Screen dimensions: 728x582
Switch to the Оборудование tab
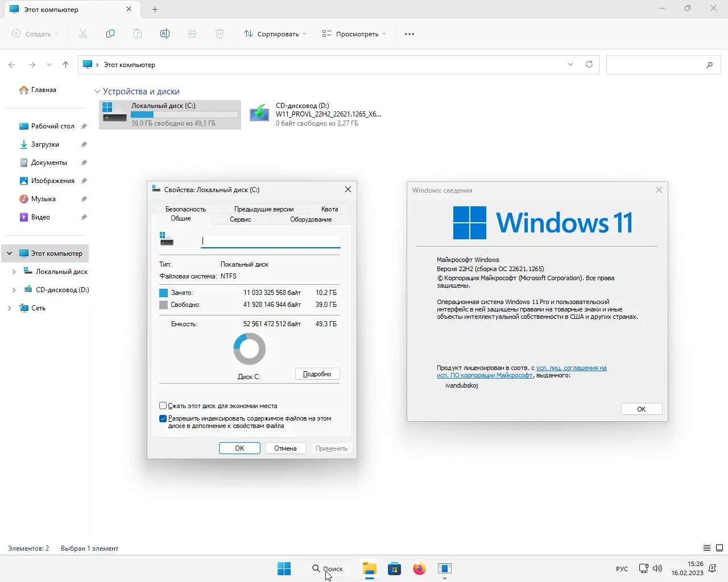point(311,219)
